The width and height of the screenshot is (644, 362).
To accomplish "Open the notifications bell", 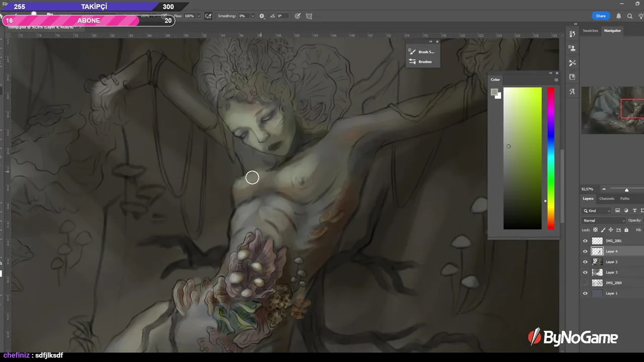I will point(618,16).
